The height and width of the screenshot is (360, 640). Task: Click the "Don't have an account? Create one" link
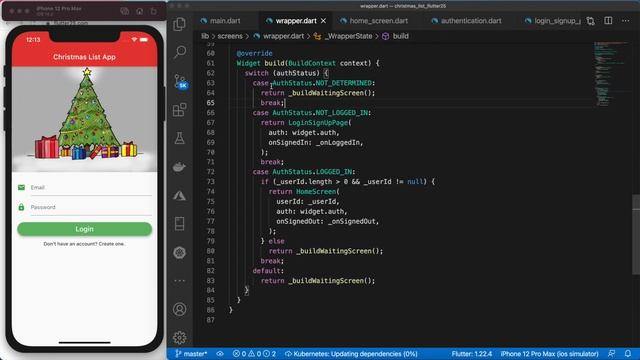click(x=84, y=244)
